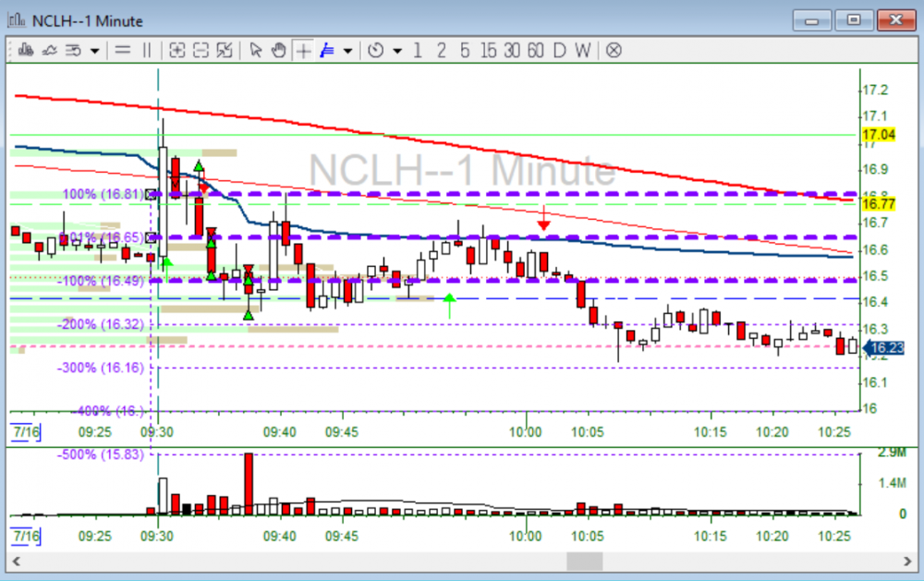Click the zoom in icon
The height and width of the screenshot is (581, 924).
click(x=177, y=50)
